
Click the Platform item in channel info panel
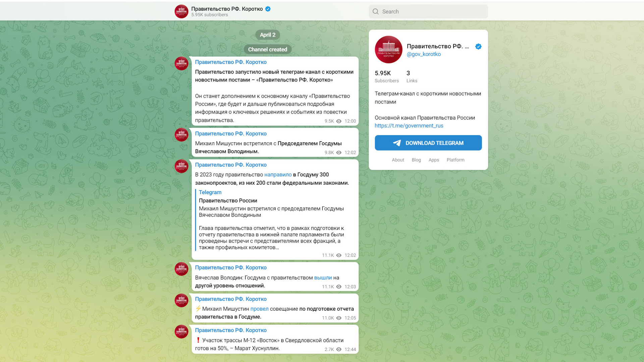455,160
